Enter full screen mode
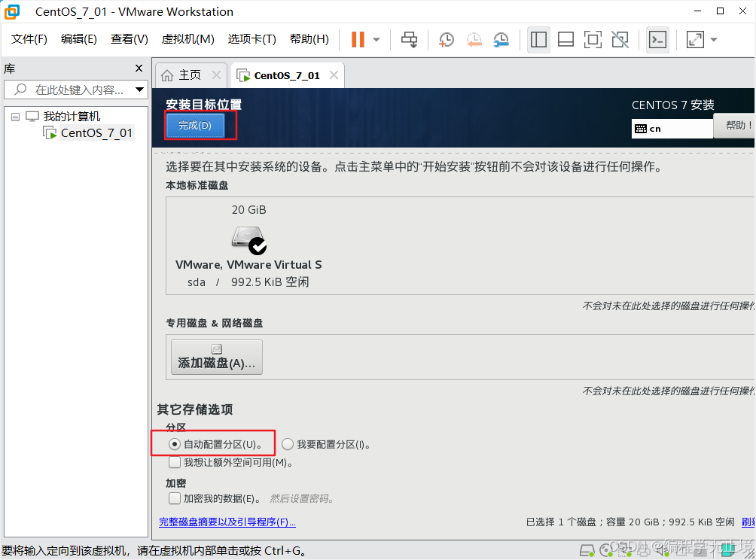 tap(593, 40)
